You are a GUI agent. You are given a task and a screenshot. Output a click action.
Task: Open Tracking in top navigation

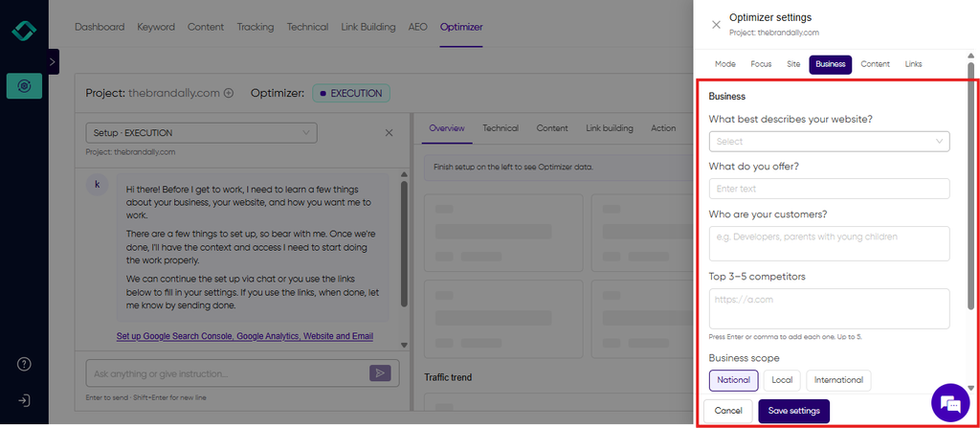point(256,27)
